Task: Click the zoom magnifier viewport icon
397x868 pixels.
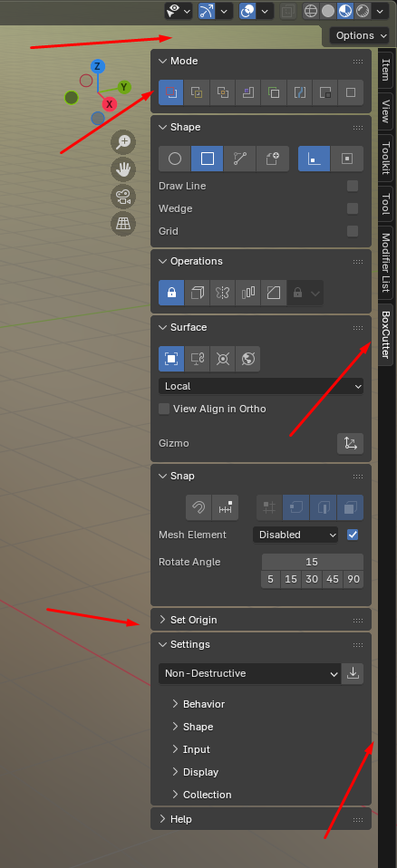Action: [x=123, y=142]
